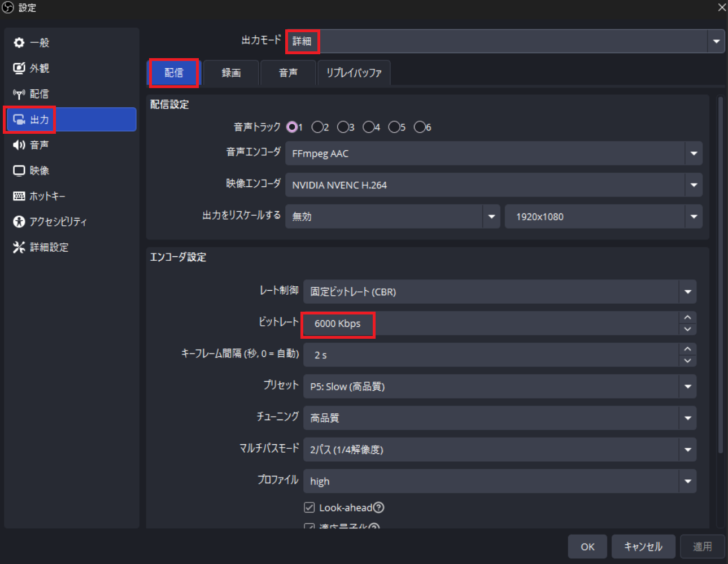
Task: Switch to the 録画 (Recording) tab
Action: tap(231, 73)
